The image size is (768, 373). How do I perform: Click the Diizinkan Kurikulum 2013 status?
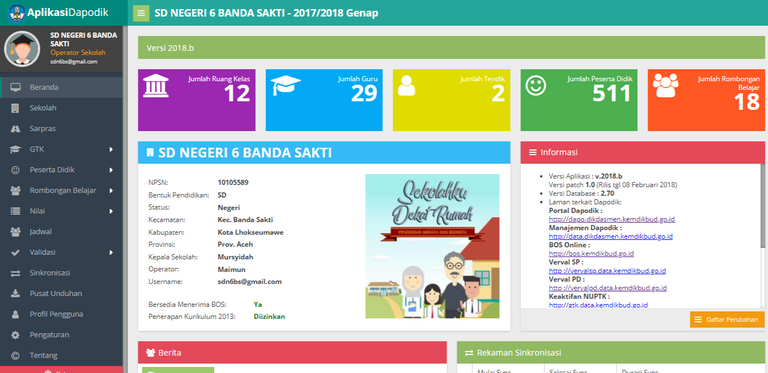pos(269,317)
